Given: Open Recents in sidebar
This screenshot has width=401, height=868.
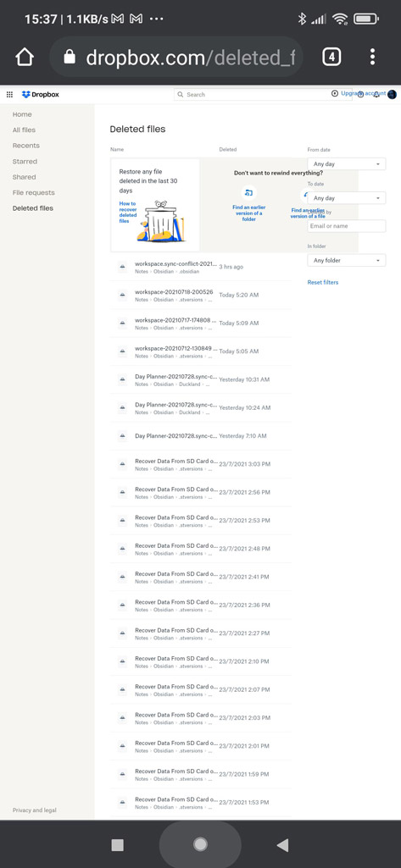Looking at the screenshot, I should pyautogui.click(x=26, y=146).
